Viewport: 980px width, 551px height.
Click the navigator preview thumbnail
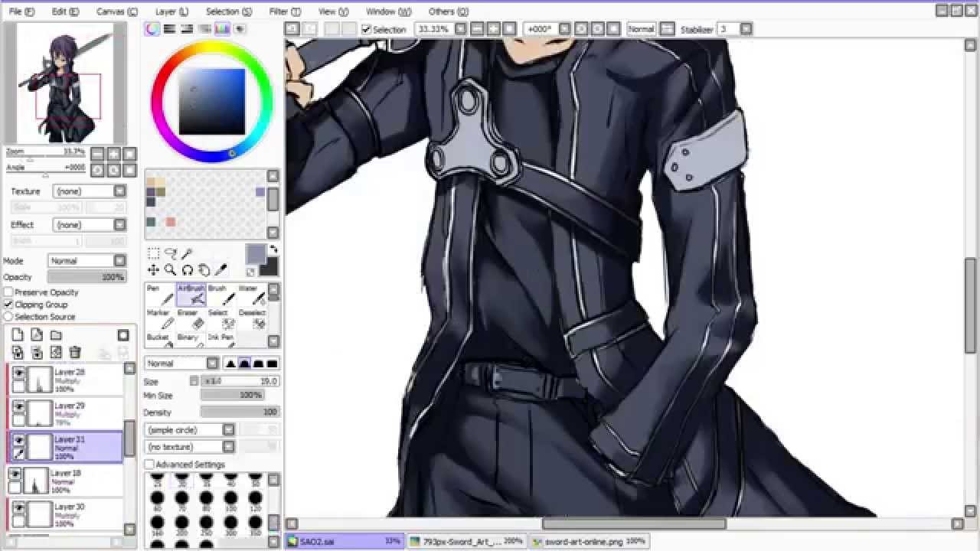(65, 83)
